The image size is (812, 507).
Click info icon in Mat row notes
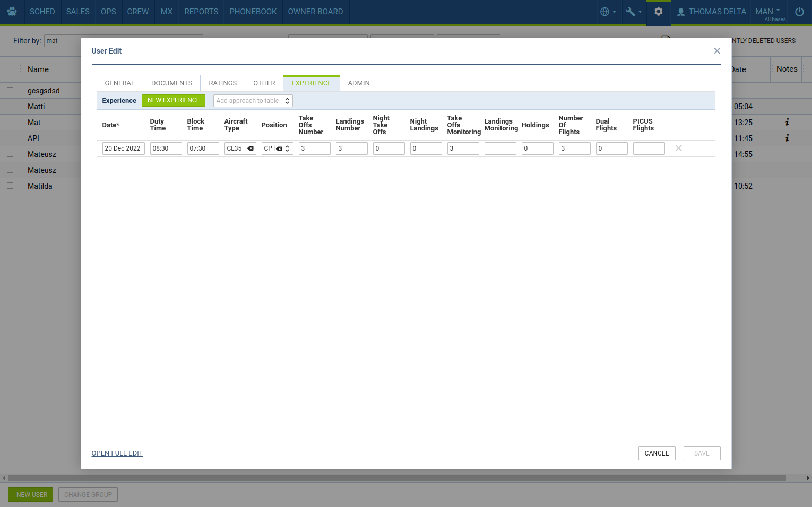click(787, 123)
